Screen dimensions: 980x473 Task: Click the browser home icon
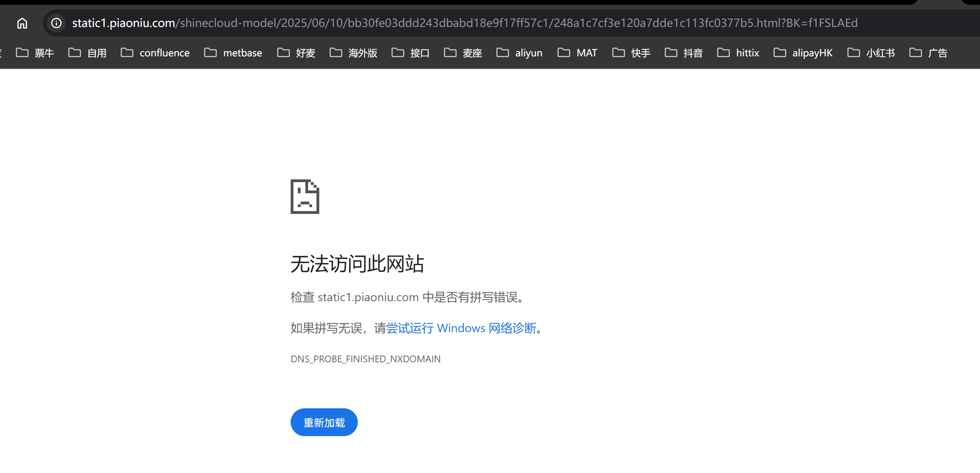tap(22, 23)
